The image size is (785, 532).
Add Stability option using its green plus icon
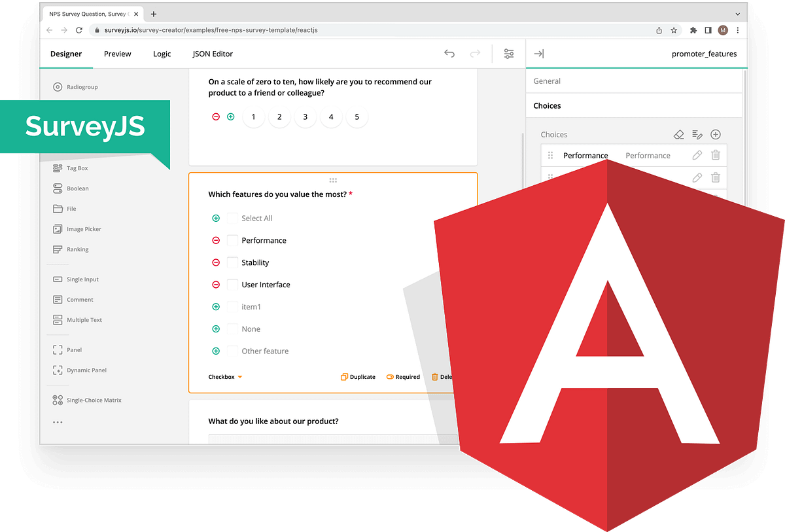(x=215, y=262)
